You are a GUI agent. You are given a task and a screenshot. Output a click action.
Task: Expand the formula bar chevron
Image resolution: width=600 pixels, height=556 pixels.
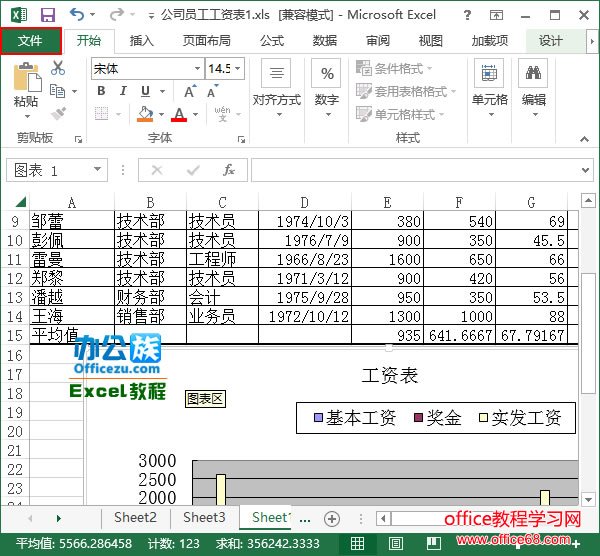(585, 170)
